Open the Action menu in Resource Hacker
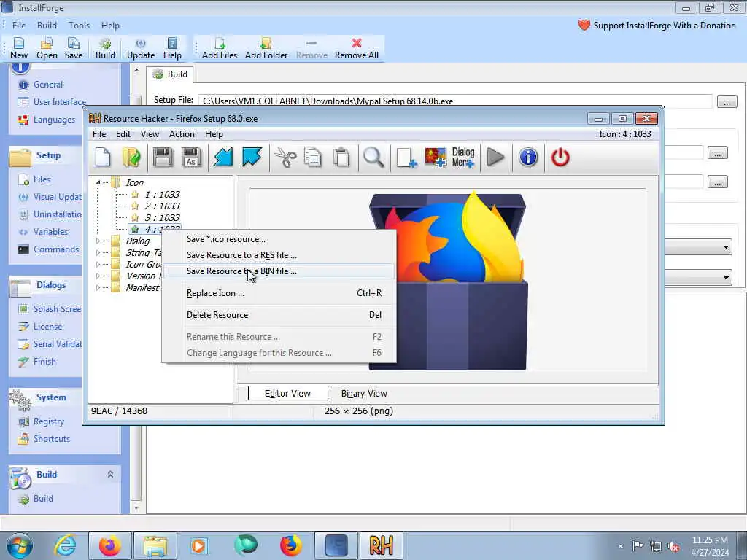Screen dimensions: 747x560 click(182, 134)
